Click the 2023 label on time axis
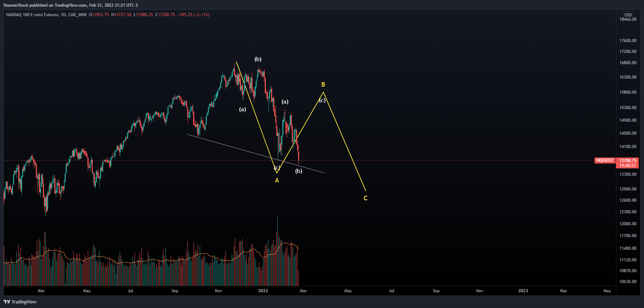 pos(523,291)
